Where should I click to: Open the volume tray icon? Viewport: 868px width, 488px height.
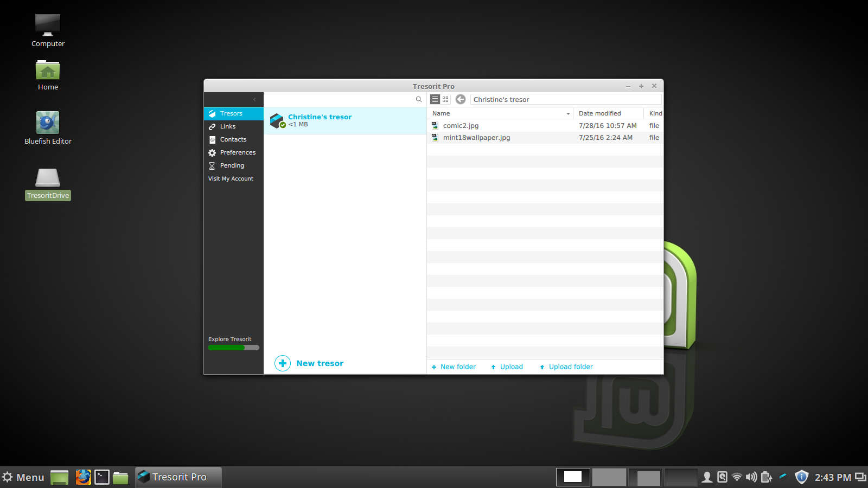[x=751, y=477]
